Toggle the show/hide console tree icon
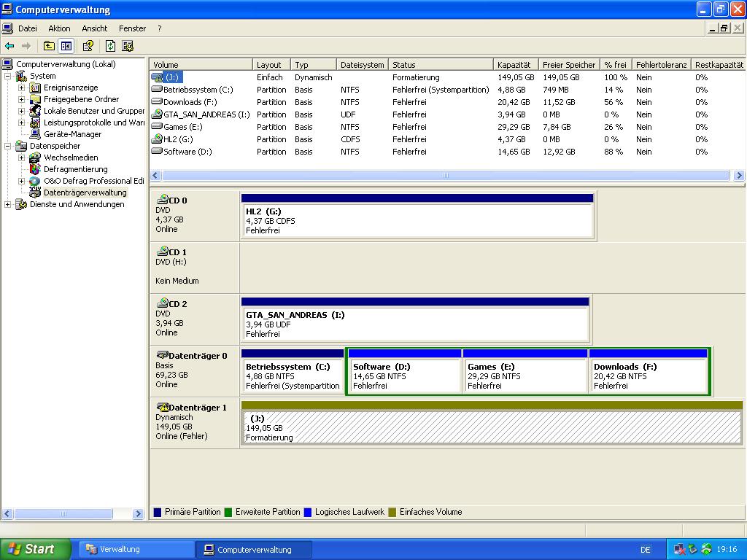The width and height of the screenshot is (747, 560). coord(66,46)
